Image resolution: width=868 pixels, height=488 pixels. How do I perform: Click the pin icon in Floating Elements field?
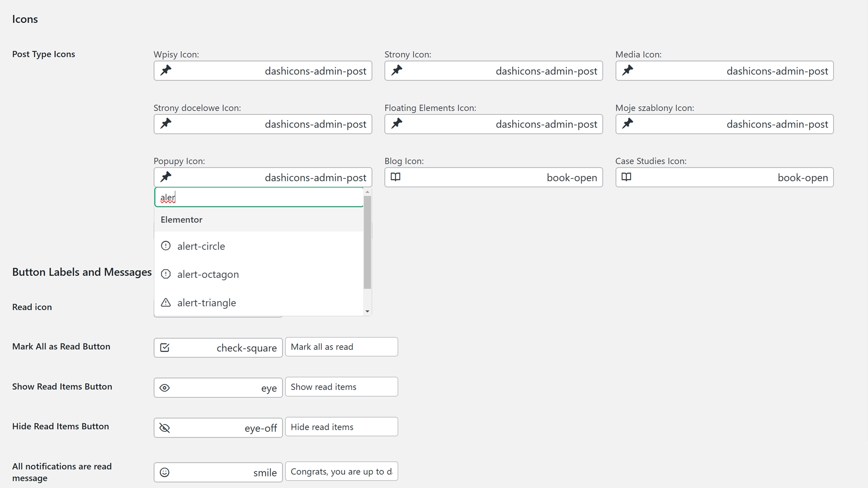397,123
